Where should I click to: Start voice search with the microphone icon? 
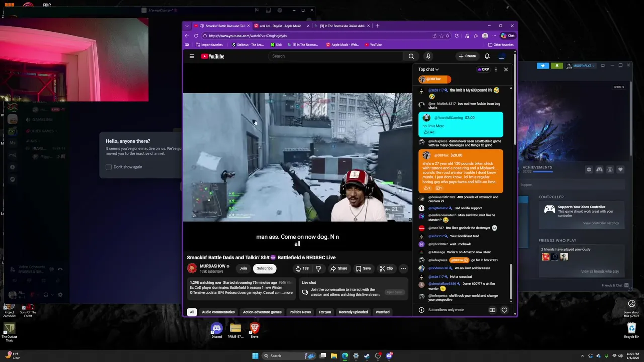coord(428,56)
